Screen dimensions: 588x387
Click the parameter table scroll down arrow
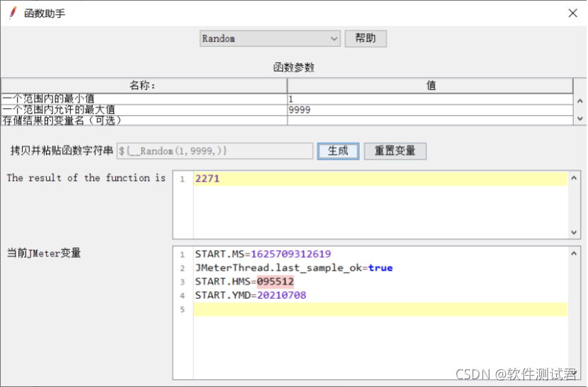tap(580, 119)
